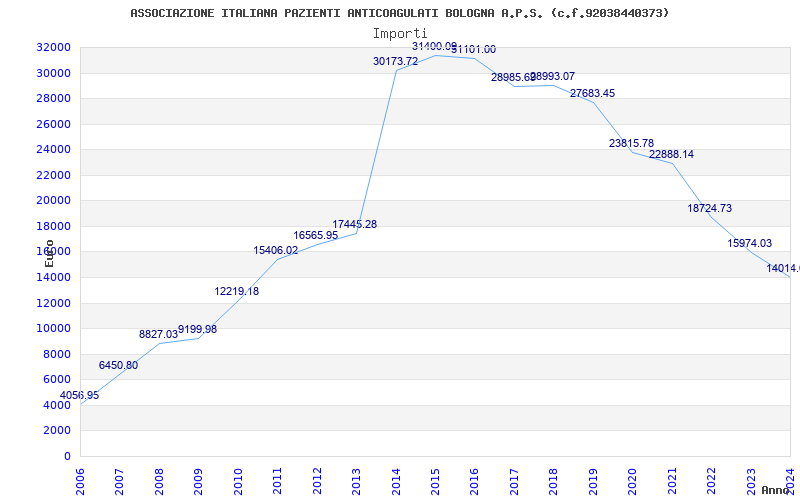Click the Euro axis label
This screenshot has height=500, width=800.
(49, 253)
